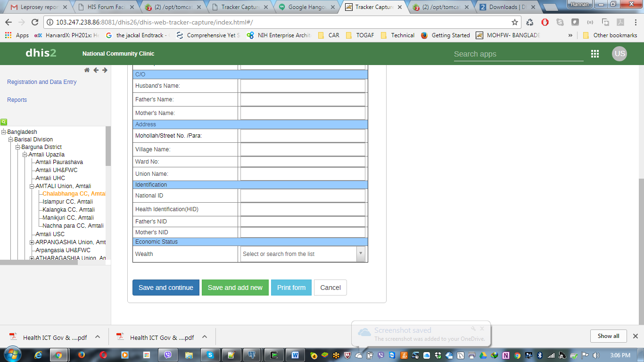This screenshot has height=362, width=644.
Task: Collapse the AMTALI Union, Amtali node
Action: (x=32, y=186)
